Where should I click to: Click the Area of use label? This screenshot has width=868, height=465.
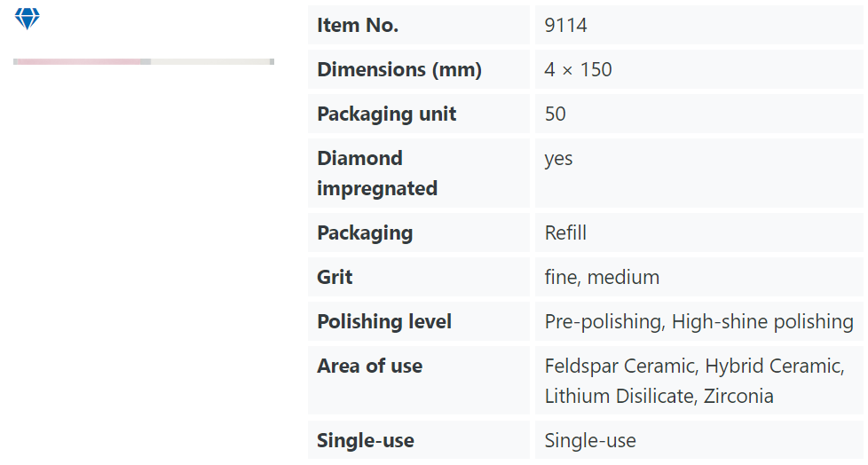coord(369,366)
